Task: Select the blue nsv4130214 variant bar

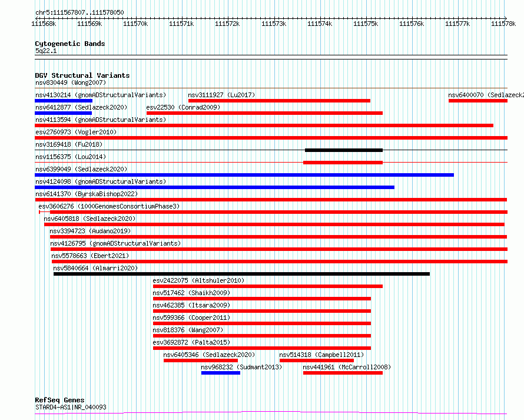Action: pyautogui.click(x=64, y=101)
